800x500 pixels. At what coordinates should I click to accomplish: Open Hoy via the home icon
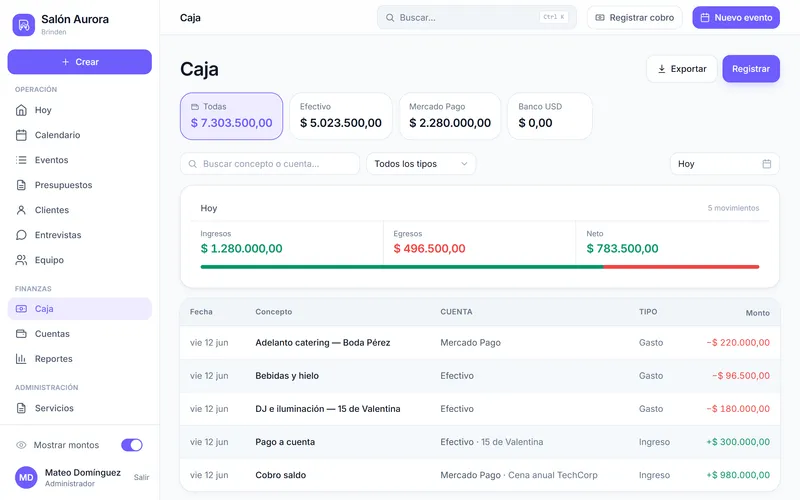[21, 110]
